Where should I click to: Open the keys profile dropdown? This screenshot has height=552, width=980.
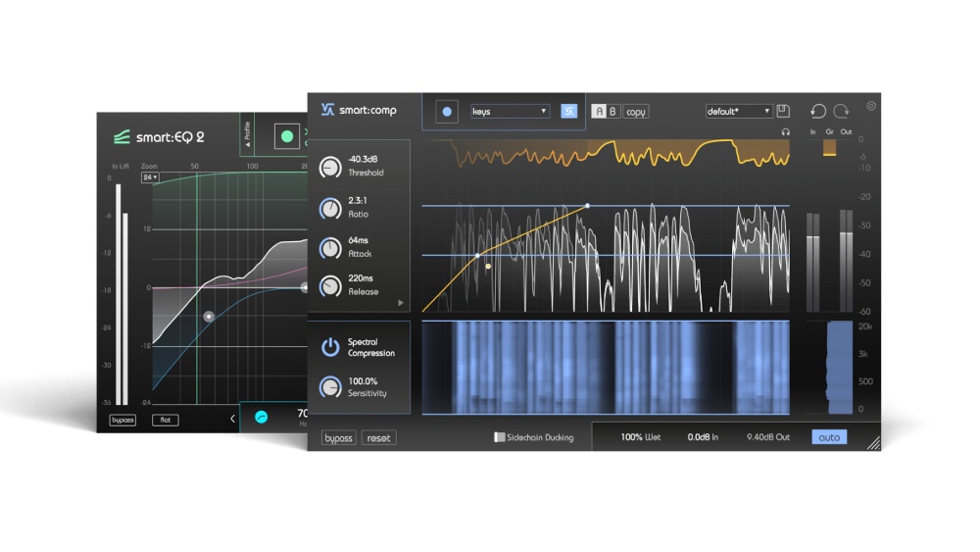(x=509, y=112)
